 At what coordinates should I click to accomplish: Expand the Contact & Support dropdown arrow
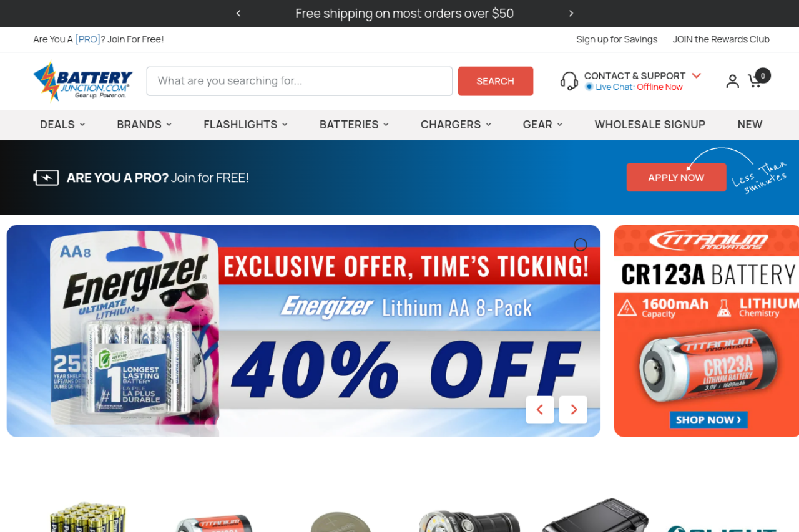click(697, 75)
